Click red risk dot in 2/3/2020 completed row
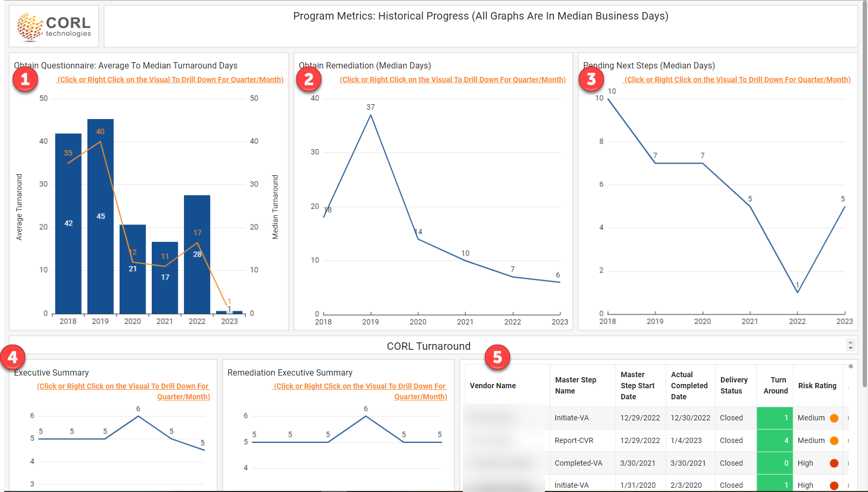The image size is (868, 492). pyautogui.click(x=834, y=485)
